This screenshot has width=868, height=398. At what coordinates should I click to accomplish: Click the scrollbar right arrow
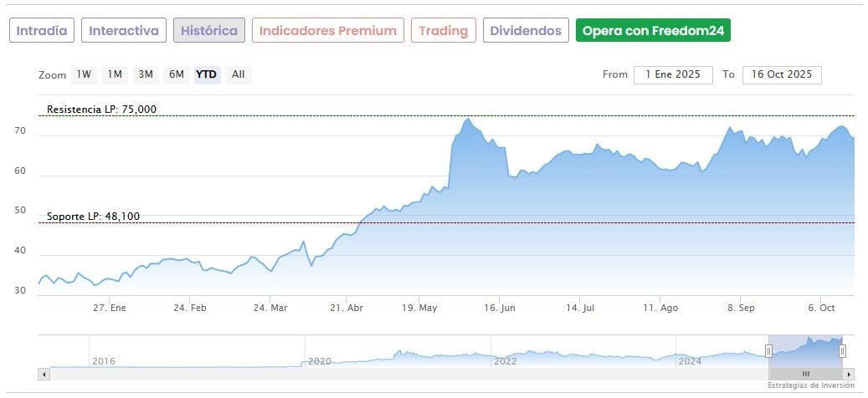(849, 374)
